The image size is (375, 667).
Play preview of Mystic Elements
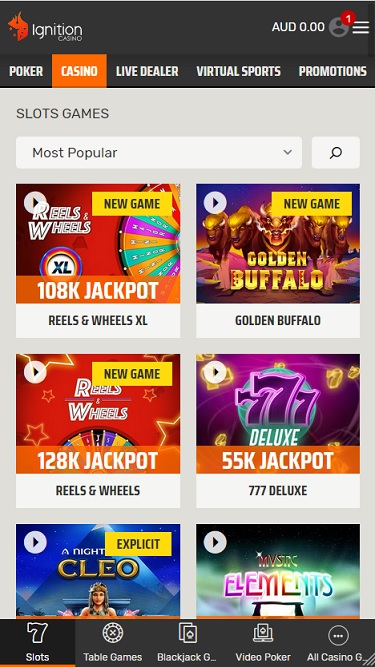[215, 542]
